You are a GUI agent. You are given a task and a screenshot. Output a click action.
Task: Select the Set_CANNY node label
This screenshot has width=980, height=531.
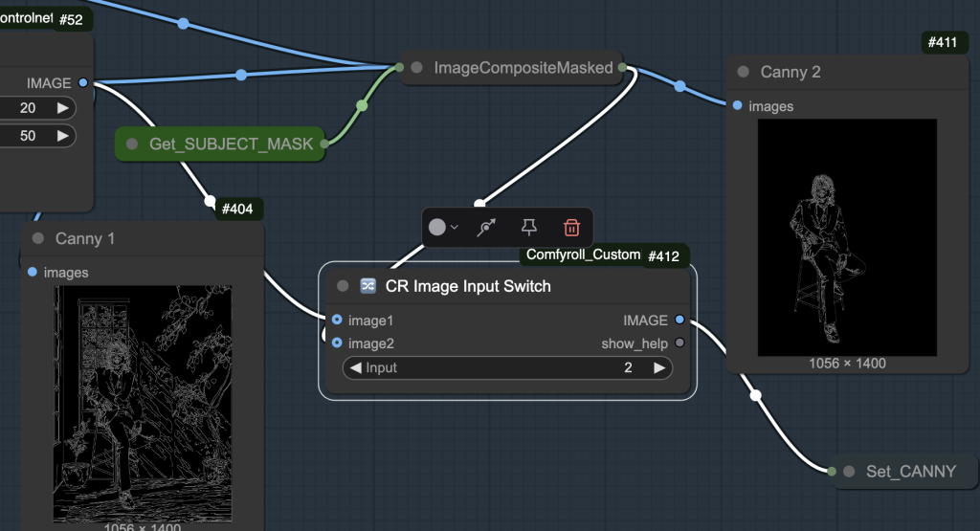[911, 472]
